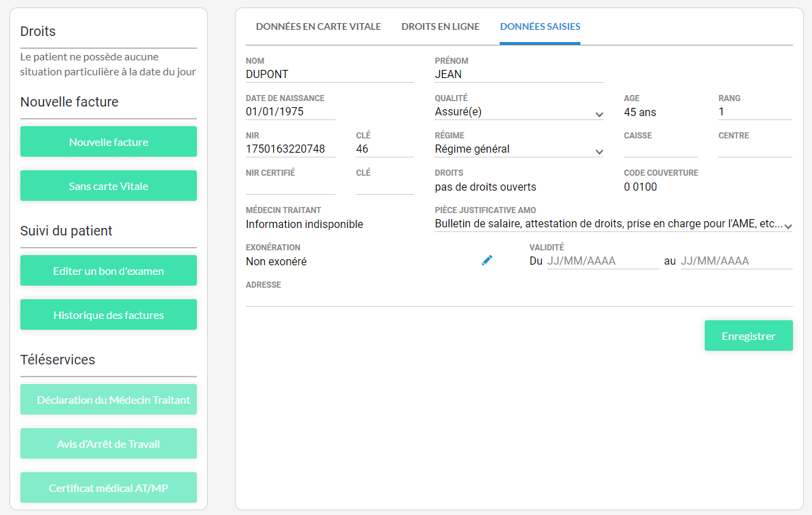Screen dimensions: 812x515
Task: Select the validity start date field
Action: pos(602,261)
